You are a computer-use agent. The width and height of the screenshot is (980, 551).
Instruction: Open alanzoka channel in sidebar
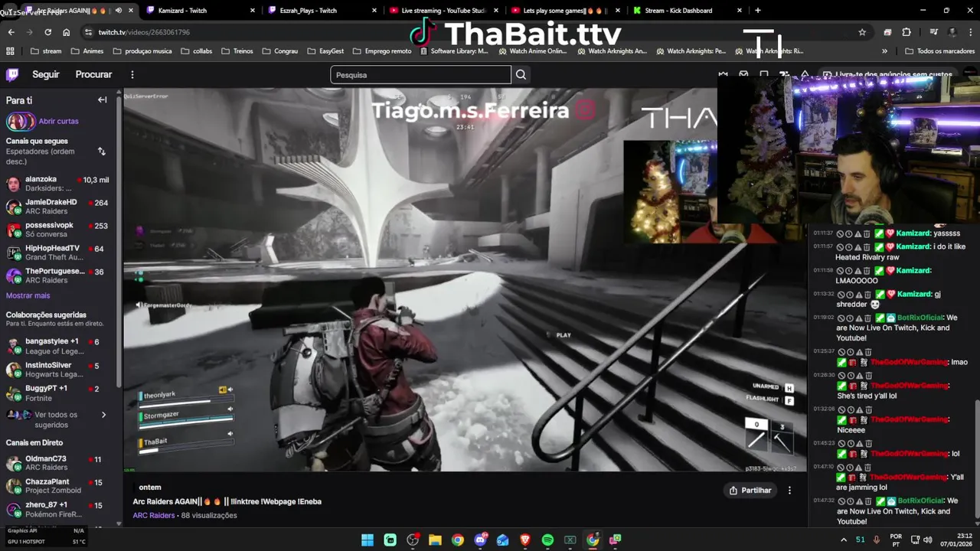pos(60,184)
